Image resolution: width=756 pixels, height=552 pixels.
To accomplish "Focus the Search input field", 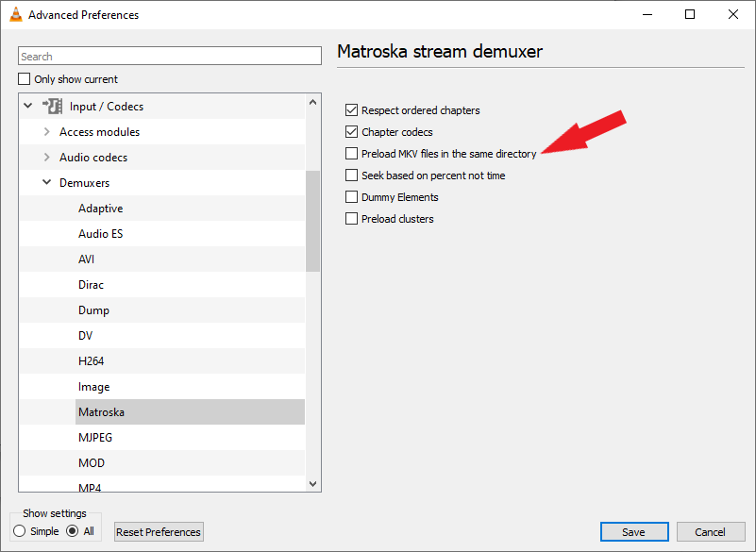I will (170, 56).
